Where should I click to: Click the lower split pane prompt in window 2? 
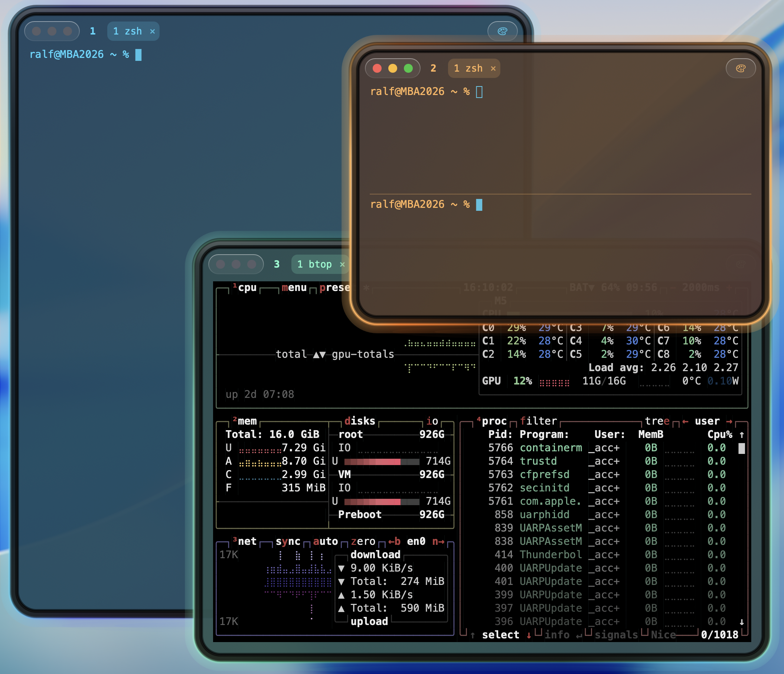coord(419,204)
